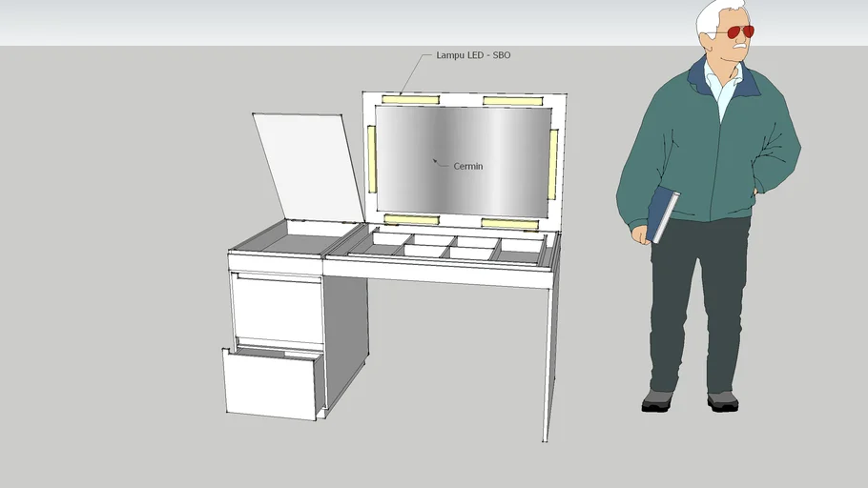Select the blue book held by the man
The height and width of the screenshot is (488, 868).
662,214
